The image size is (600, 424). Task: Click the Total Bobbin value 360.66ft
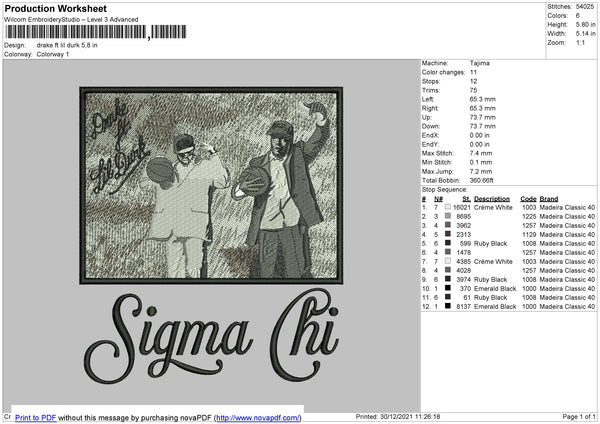482,180
